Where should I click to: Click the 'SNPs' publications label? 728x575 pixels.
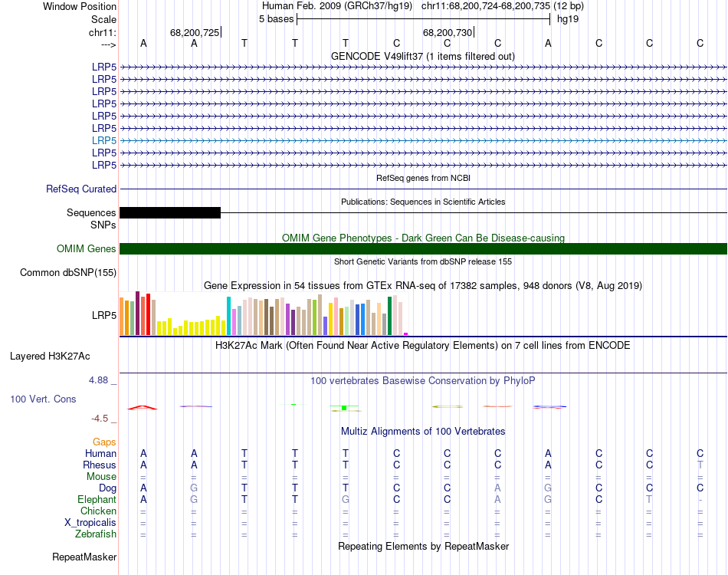(103, 225)
